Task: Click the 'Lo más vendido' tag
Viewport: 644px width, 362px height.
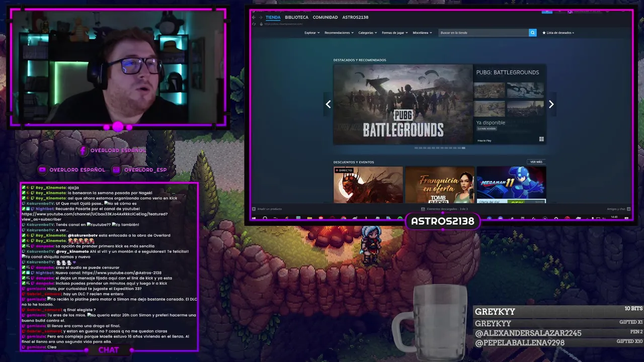Action: pos(487,129)
